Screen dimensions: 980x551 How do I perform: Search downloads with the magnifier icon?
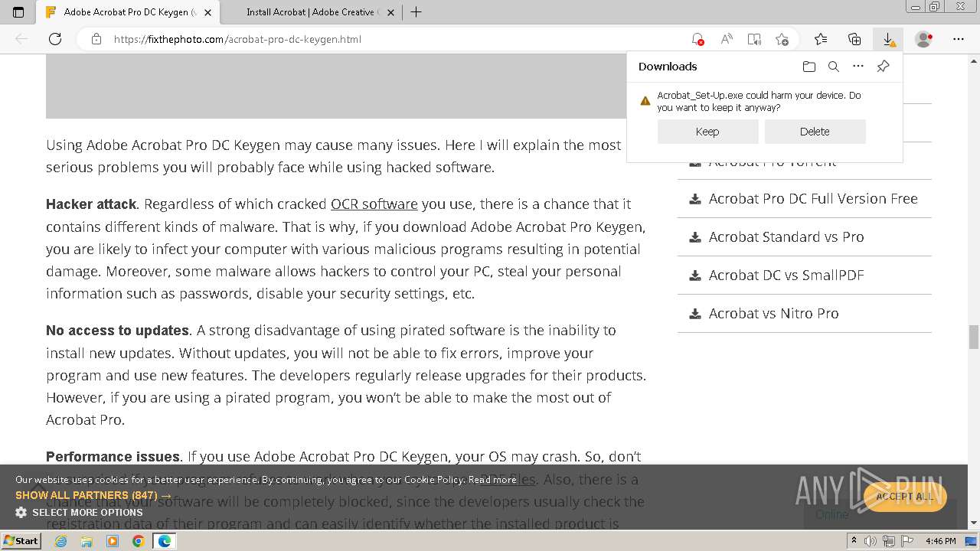point(834,67)
